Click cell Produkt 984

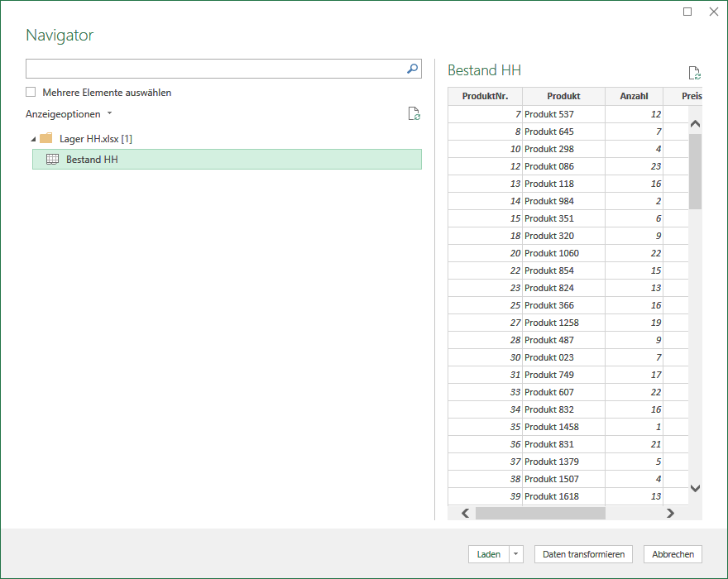pos(563,201)
